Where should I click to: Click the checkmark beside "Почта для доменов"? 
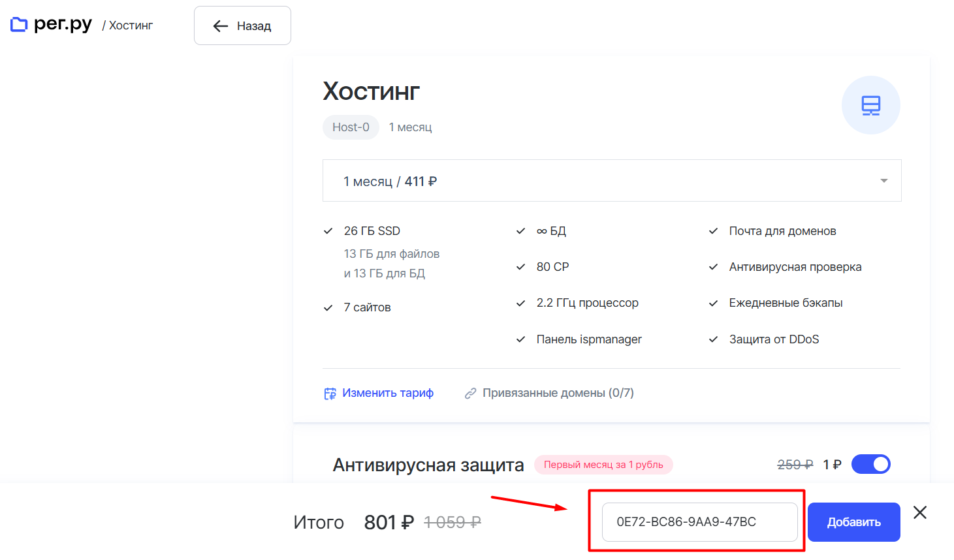712,230
